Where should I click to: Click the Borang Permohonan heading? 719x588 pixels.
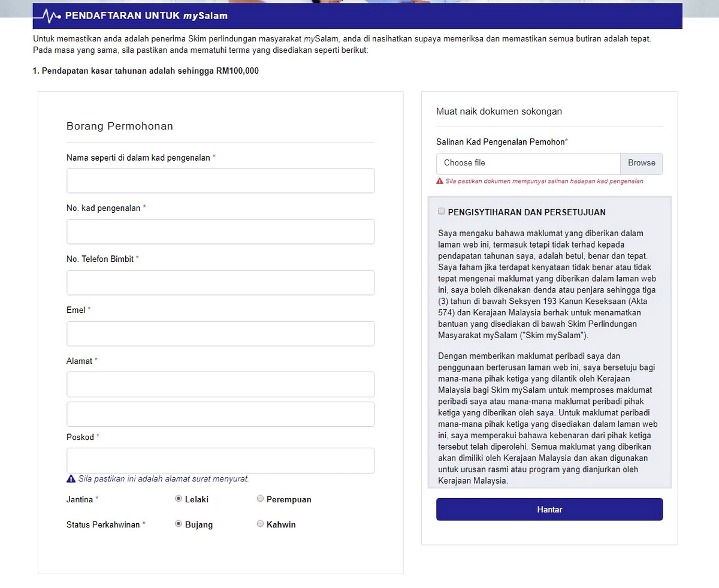(120, 126)
